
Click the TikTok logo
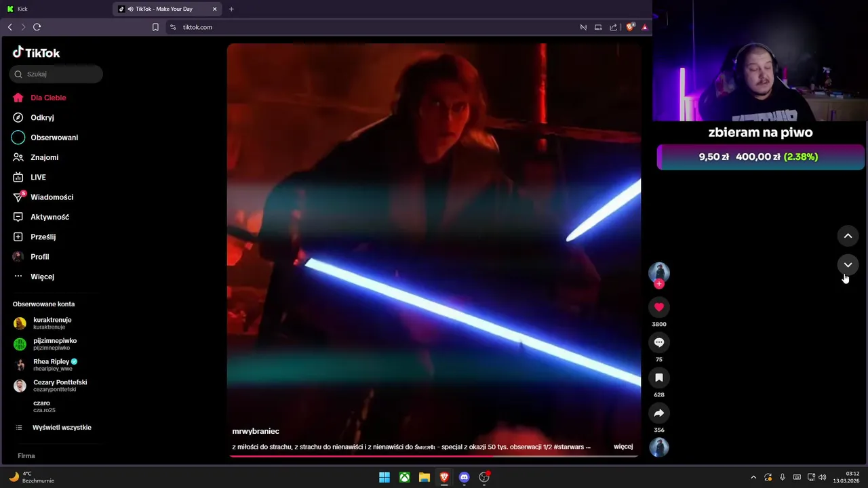click(x=36, y=53)
